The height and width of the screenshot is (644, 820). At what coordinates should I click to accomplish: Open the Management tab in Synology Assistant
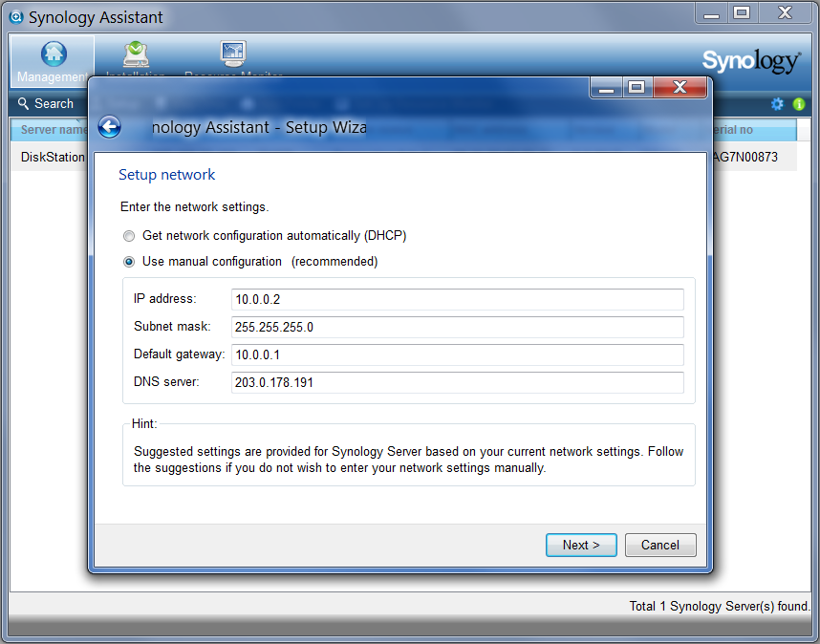pos(53,61)
